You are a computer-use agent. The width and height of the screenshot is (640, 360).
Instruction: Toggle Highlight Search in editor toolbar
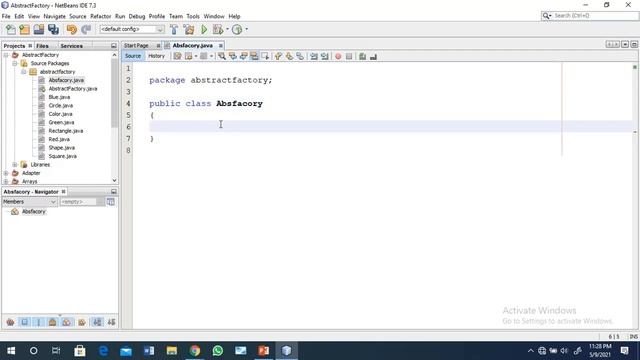(254, 56)
